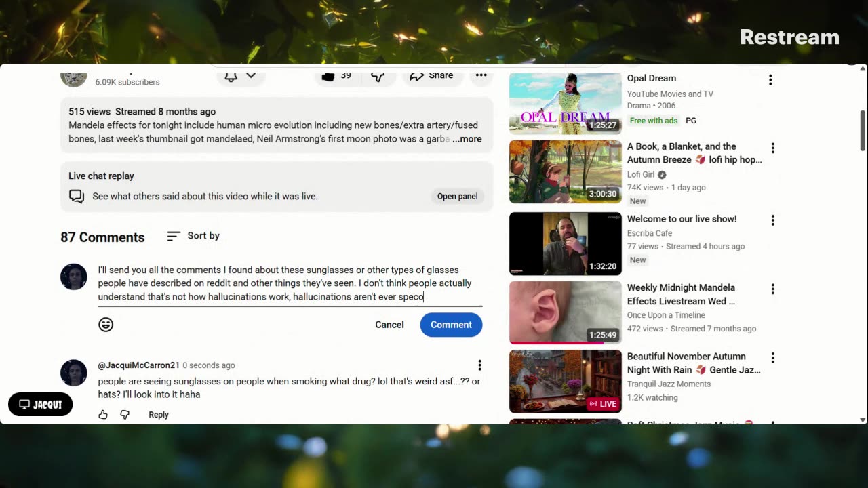Cancel the comment draft

pos(389,325)
